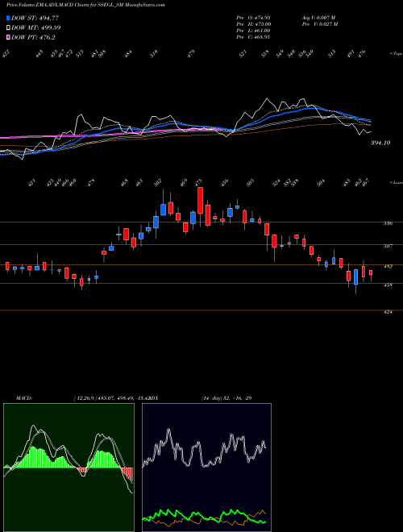Click the blue DOW ST legend swatch
This screenshot has height=532, width=403.
tap(9, 18)
